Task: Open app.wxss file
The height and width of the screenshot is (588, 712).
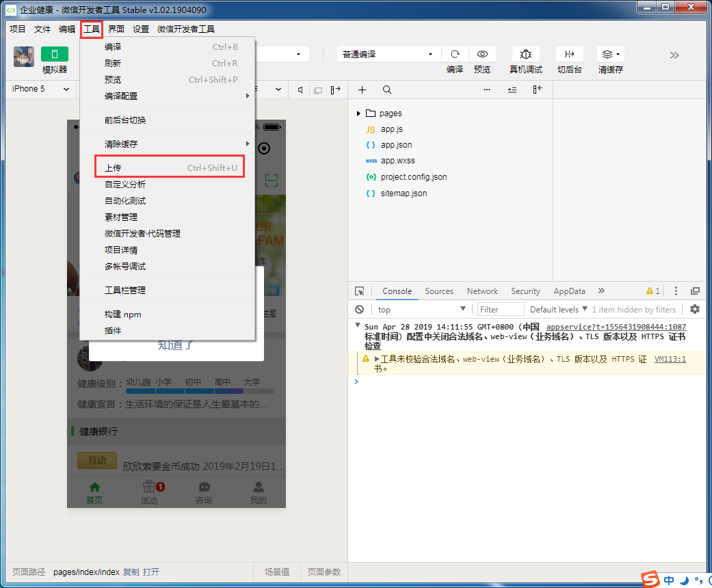Action: pos(398,161)
